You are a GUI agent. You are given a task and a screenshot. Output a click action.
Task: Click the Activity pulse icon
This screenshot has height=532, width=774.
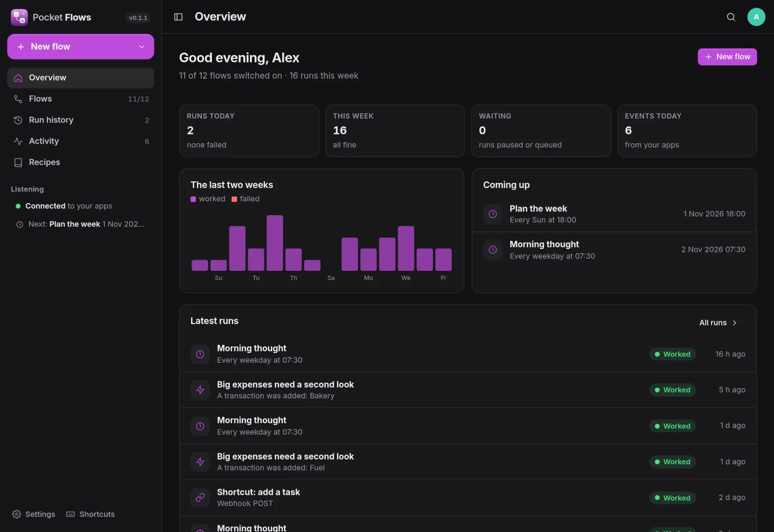coord(18,141)
